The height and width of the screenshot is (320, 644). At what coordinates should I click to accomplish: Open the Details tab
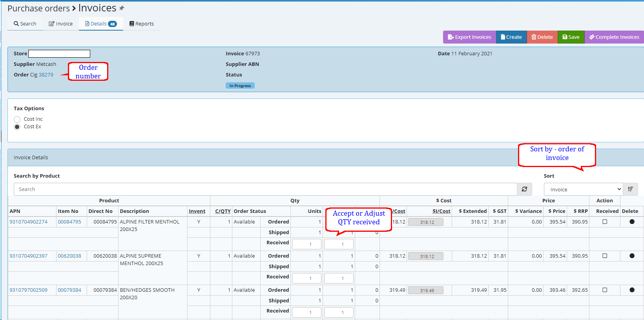[101, 24]
